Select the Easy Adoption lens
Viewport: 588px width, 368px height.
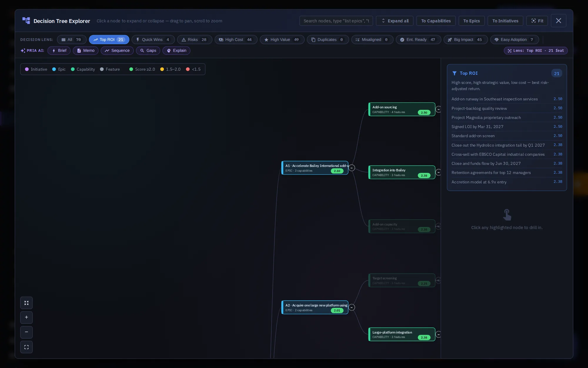(514, 40)
